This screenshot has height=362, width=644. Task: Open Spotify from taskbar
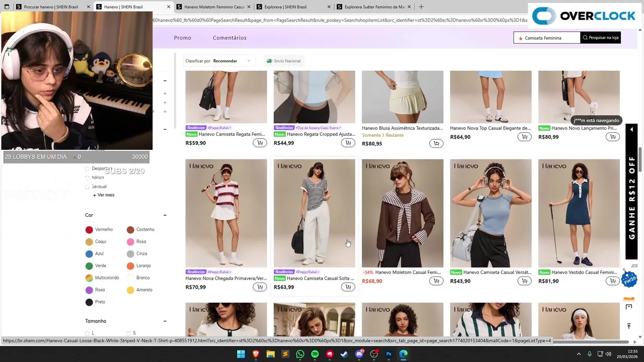315,354
